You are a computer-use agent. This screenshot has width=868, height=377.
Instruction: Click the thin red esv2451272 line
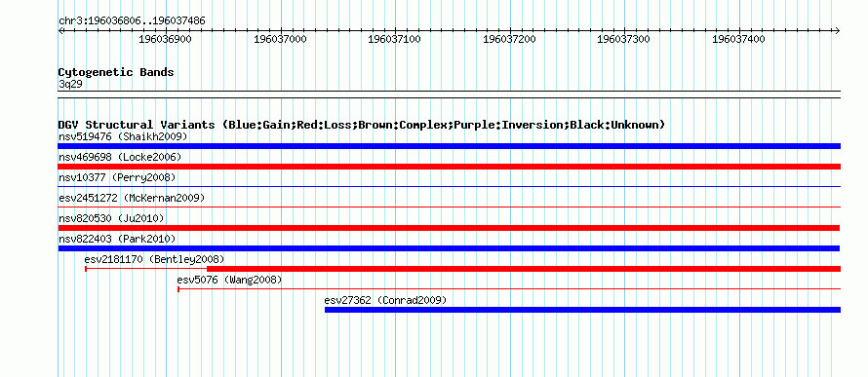[449, 207]
